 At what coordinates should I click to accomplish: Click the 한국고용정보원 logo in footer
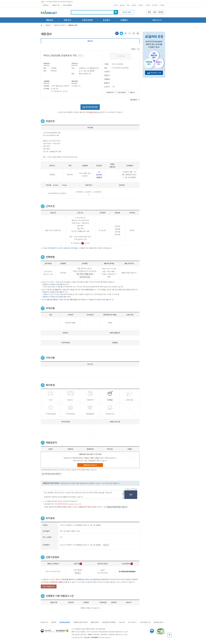(x=62, y=631)
